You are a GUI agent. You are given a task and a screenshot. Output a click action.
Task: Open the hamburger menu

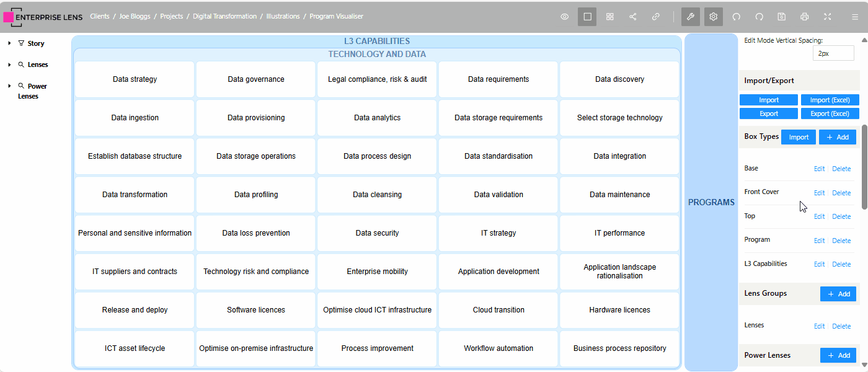[x=855, y=17]
